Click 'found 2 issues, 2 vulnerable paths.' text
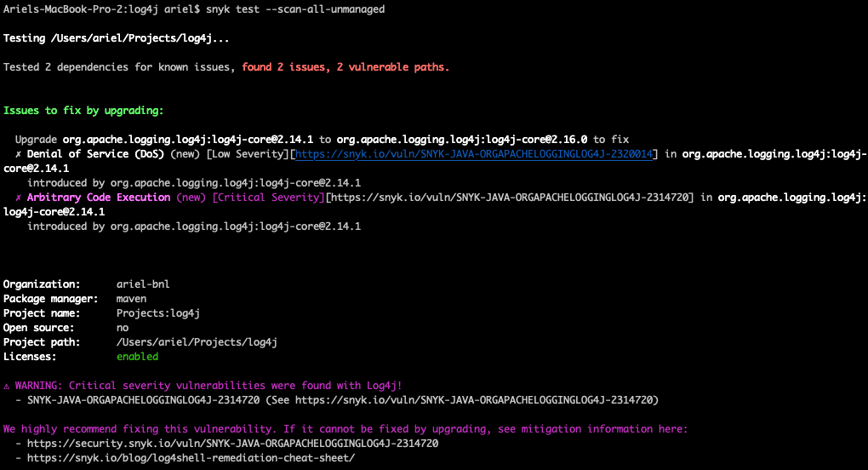 [x=345, y=67]
